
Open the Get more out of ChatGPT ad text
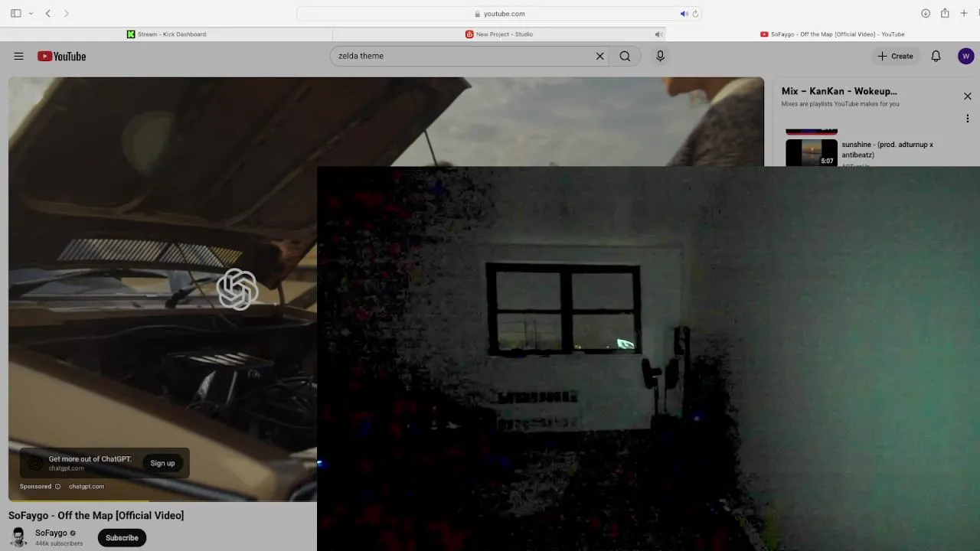(90, 459)
